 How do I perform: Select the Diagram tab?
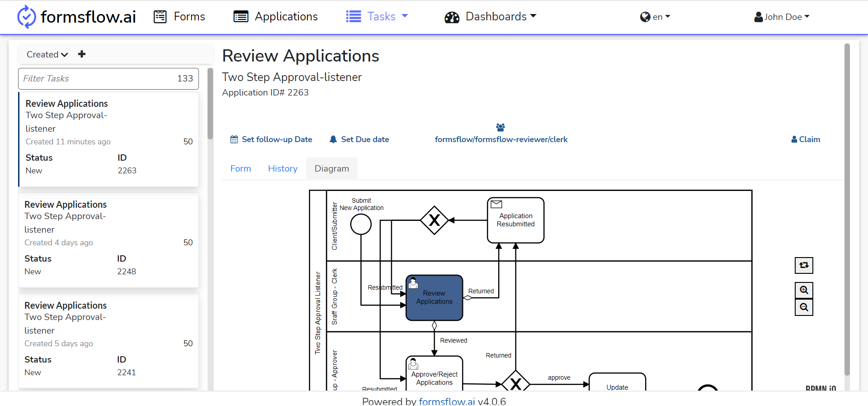click(332, 168)
